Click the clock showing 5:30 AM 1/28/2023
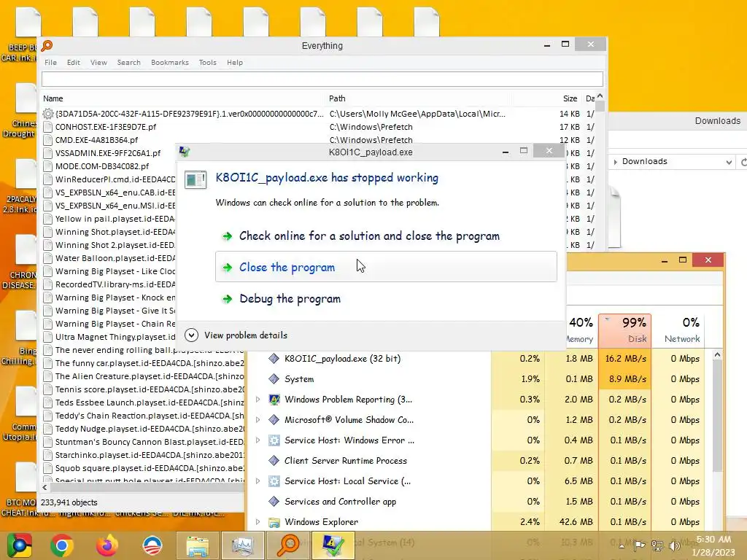This screenshot has height=560, width=747. click(713, 545)
